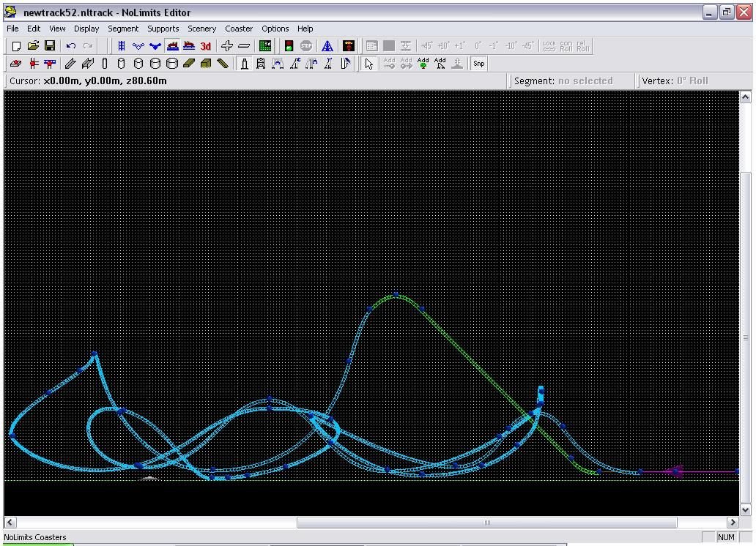
Task: Select the lattice tower support icon
Action: click(x=261, y=63)
